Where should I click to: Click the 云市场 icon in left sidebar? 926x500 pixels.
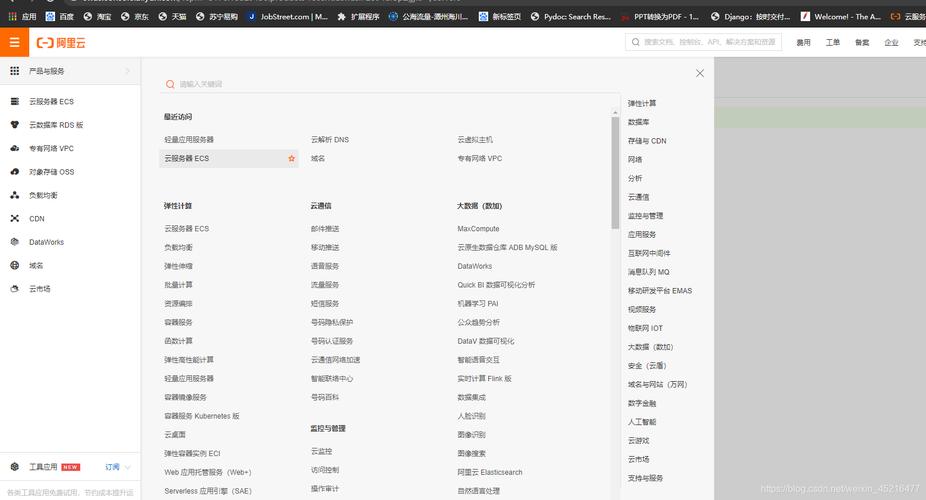tap(15, 289)
